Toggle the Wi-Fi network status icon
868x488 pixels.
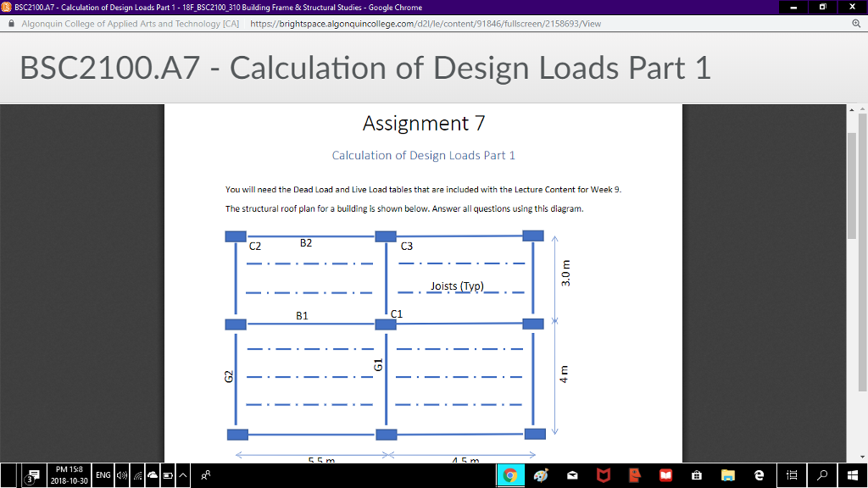tap(137, 475)
